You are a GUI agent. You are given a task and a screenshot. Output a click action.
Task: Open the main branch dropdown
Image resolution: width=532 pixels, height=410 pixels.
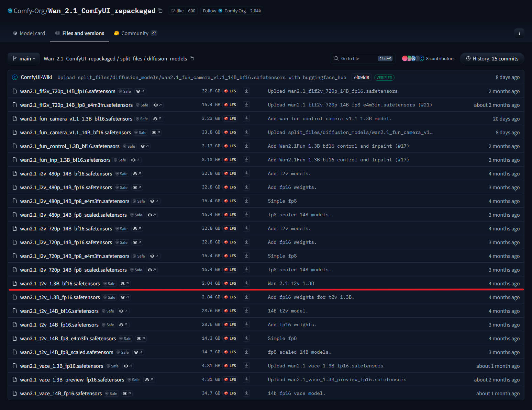[x=24, y=59]
